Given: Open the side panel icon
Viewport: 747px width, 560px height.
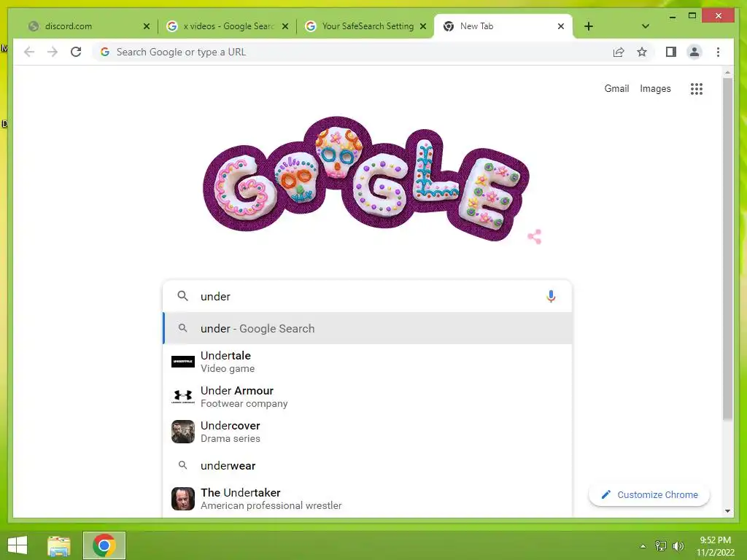Looking at the screenshot, I should pos(671,52).
